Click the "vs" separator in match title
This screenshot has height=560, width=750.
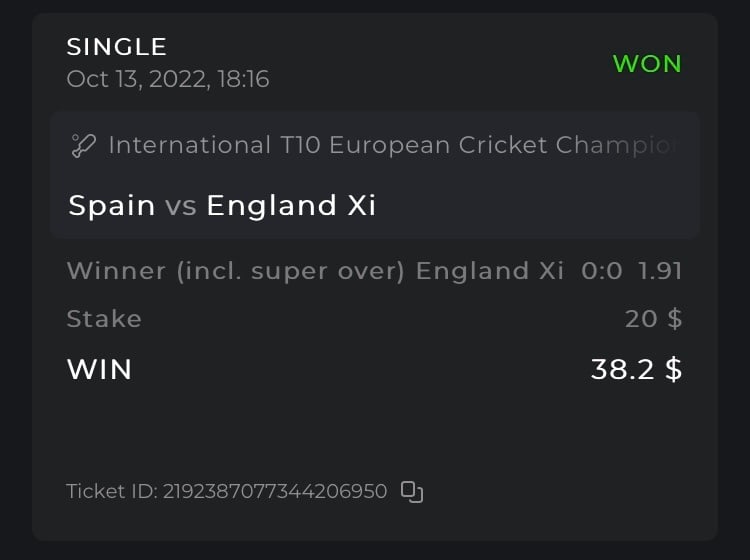tap(180, 207)
